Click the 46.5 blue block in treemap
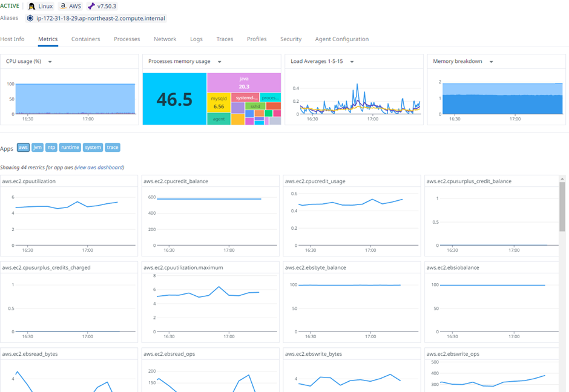This screenshot has width=569, height=392. [174, 99]
